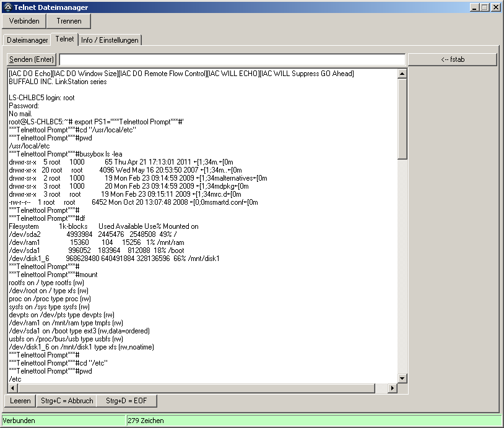Close the Telnet Dateimanager window
This screenshot has width=504, height=428.
495,7
